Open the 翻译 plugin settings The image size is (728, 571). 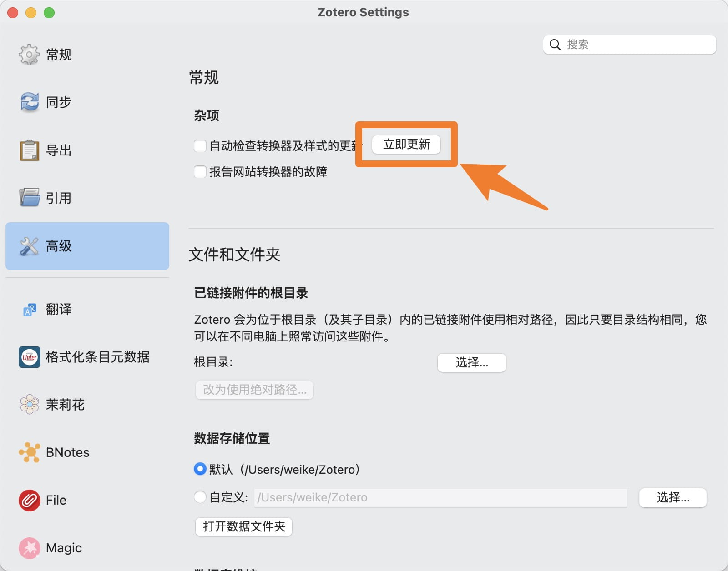coord(87,310)
